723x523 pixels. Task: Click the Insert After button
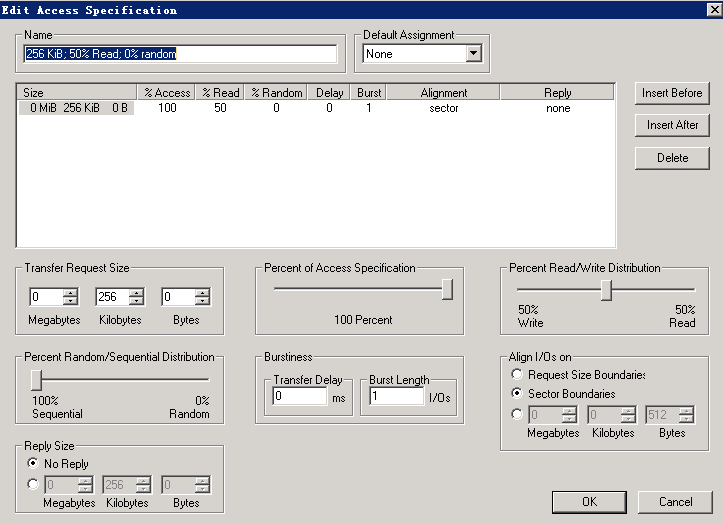pyautogui.click(x=672, y=125)
